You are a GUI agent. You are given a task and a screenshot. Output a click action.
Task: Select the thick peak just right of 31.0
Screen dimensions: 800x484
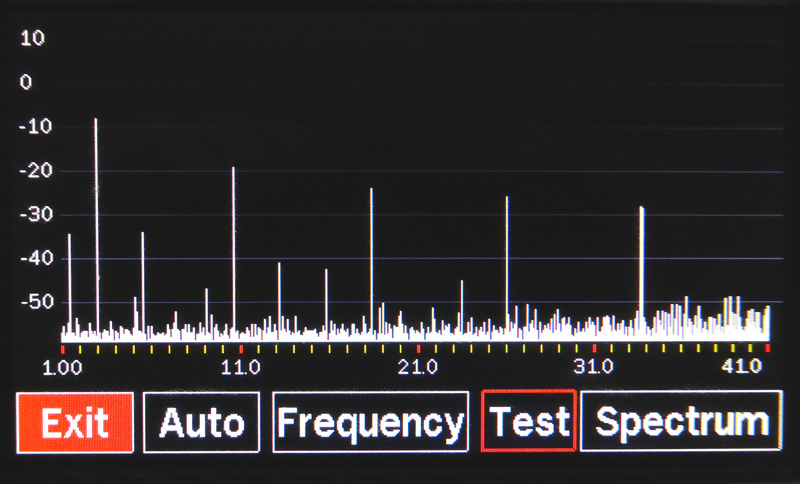[x=641, y=260]
